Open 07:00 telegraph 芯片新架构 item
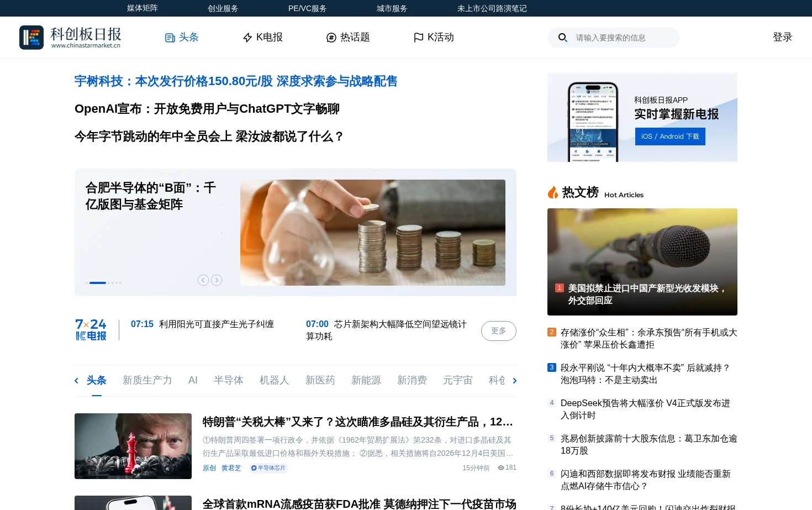The image size is (812, 510). 387,330
